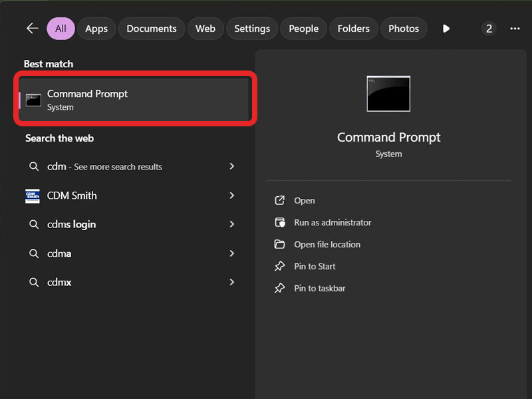Expand the cdmx suggestion chevron

click(x=232, y=282)
